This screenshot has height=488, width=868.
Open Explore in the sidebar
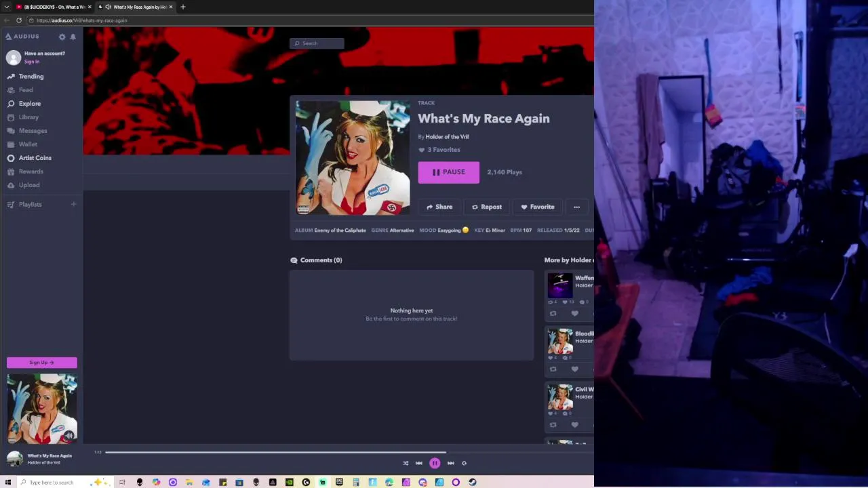point(30,104)
